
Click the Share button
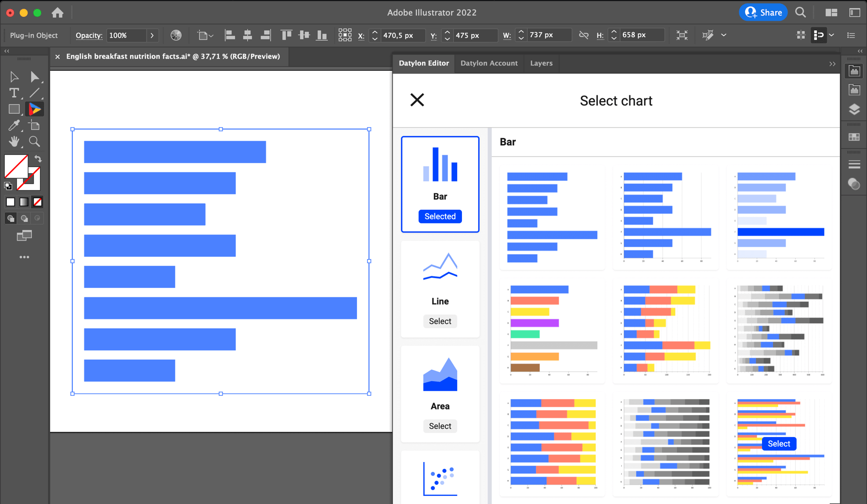pyautogui.click(x=763, y=12)
